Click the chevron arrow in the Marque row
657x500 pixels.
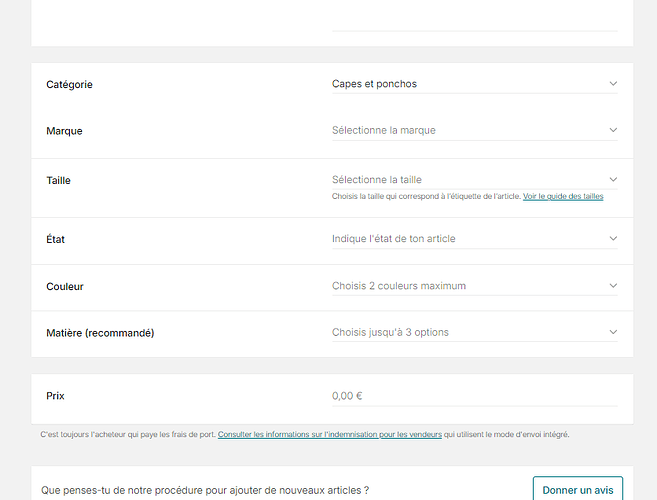pyautogui.click(x=613, y=130)
